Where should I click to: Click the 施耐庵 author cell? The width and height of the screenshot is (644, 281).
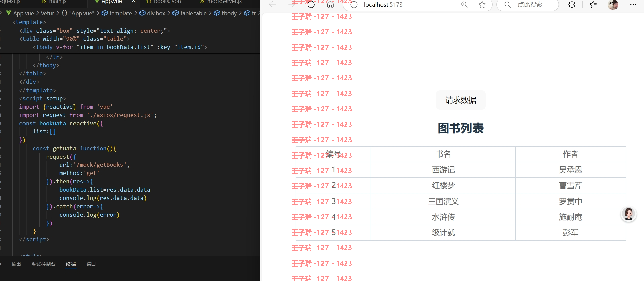[x=571, y=217]
